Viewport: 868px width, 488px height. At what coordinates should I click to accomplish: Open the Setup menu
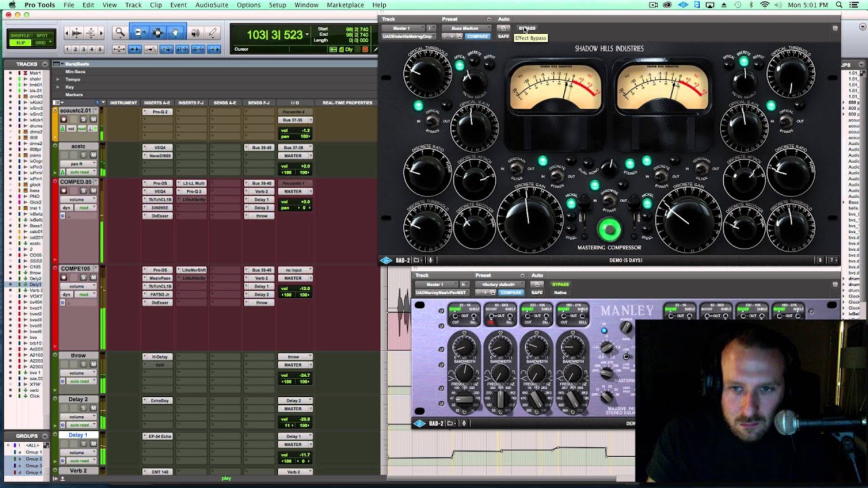(x=277, y=5)
